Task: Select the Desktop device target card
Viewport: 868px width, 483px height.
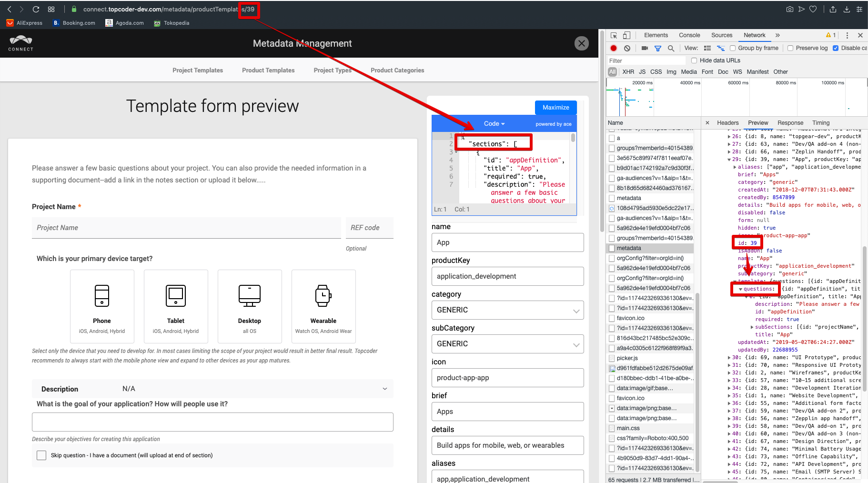Action: tap(250, 306)
